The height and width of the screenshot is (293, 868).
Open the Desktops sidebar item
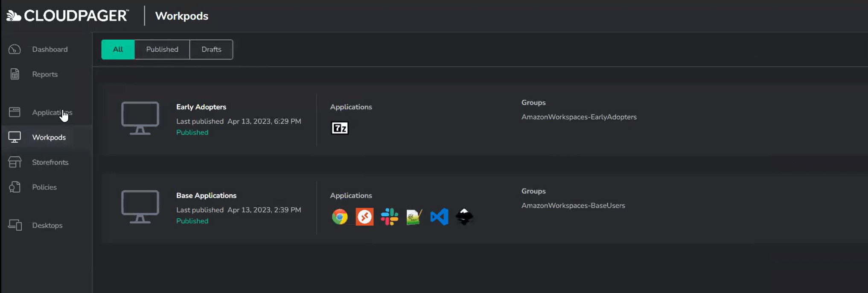coord(47,225)
